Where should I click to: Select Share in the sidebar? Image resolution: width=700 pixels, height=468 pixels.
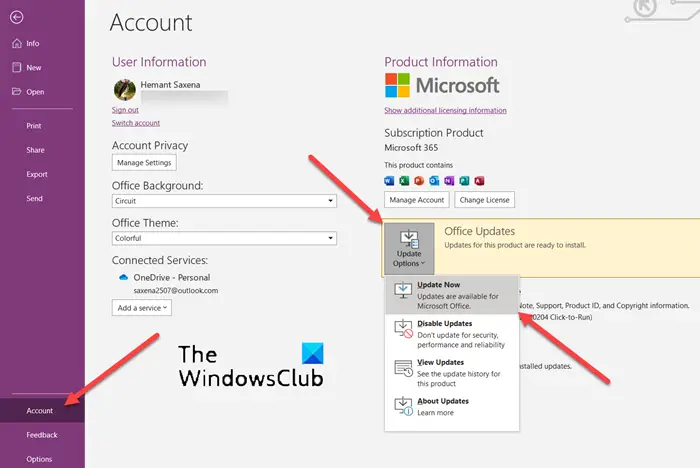click(x=42, y=150)
